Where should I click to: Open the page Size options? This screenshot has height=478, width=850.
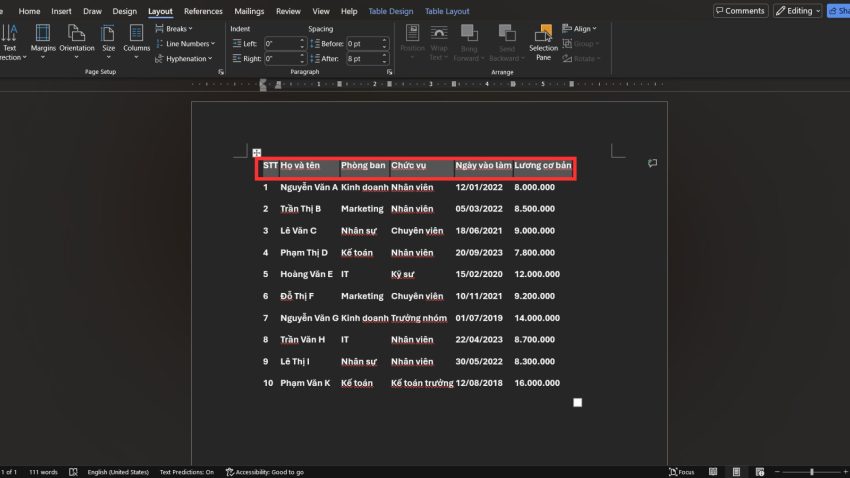tap(108, 40)
